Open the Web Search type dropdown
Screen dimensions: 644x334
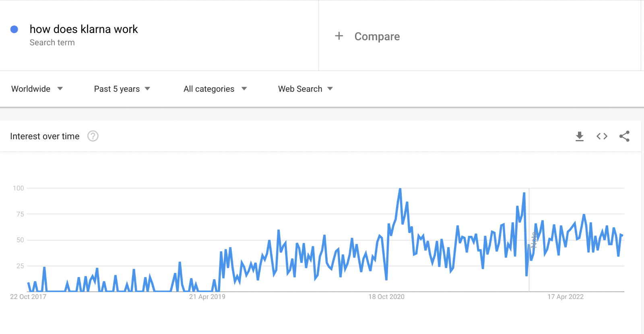click(x=305, y=89)
